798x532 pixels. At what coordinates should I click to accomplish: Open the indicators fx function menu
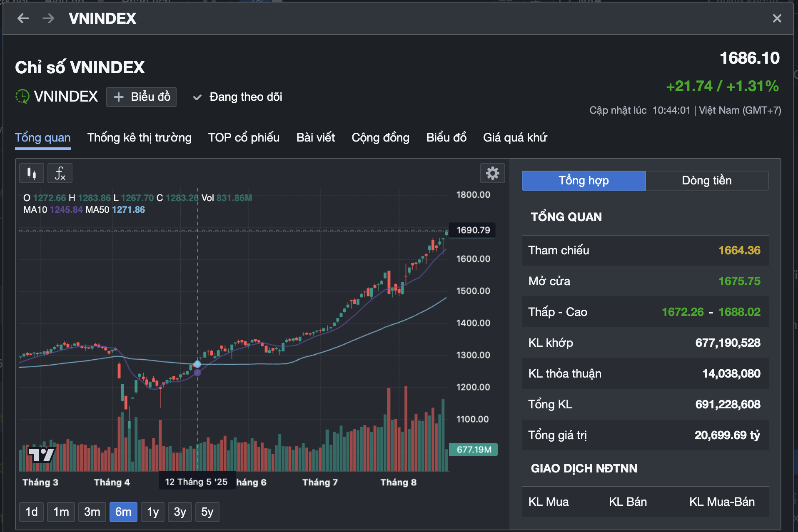(60, 173)
